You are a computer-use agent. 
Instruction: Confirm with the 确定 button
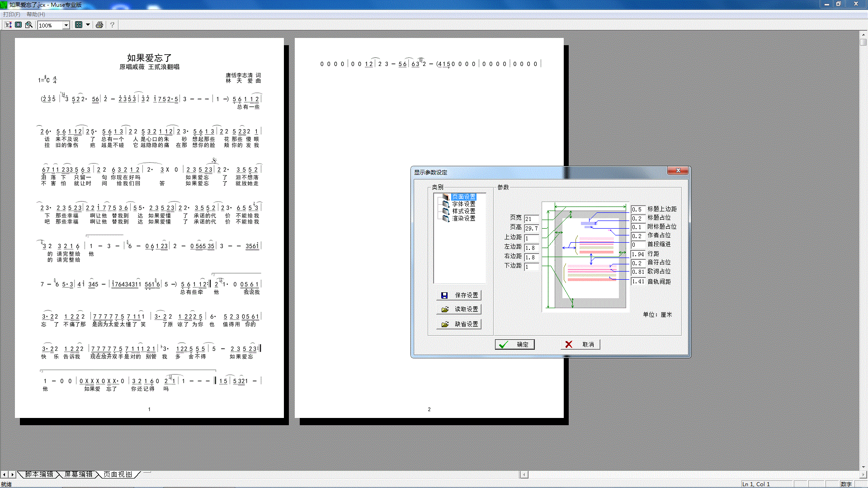515,344
